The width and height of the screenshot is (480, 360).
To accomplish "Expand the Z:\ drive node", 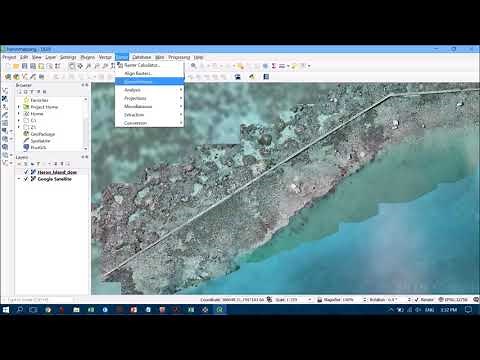I will pos(19,127).
